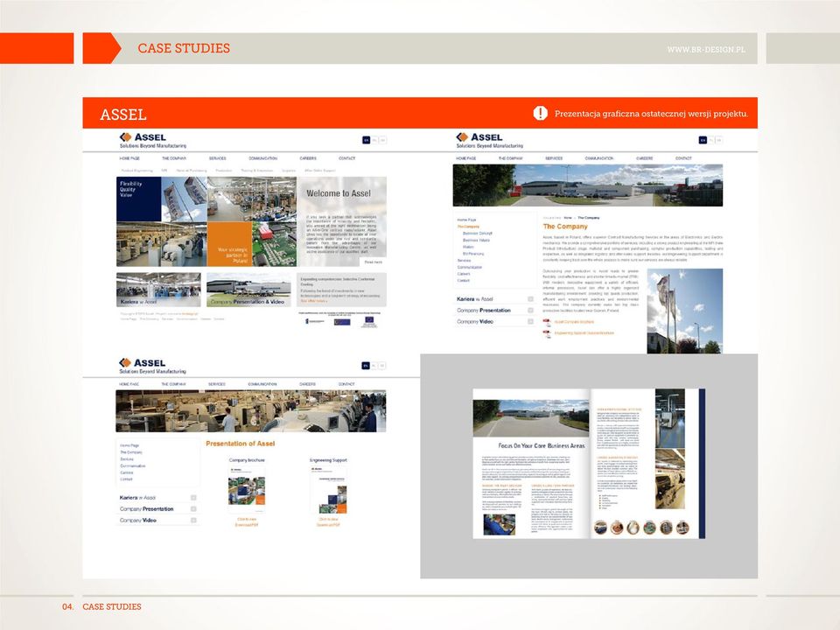840x630 pixels.
Task: Click the orange Your strategic partner in Poland tile
Action: (x=229, y=244)
